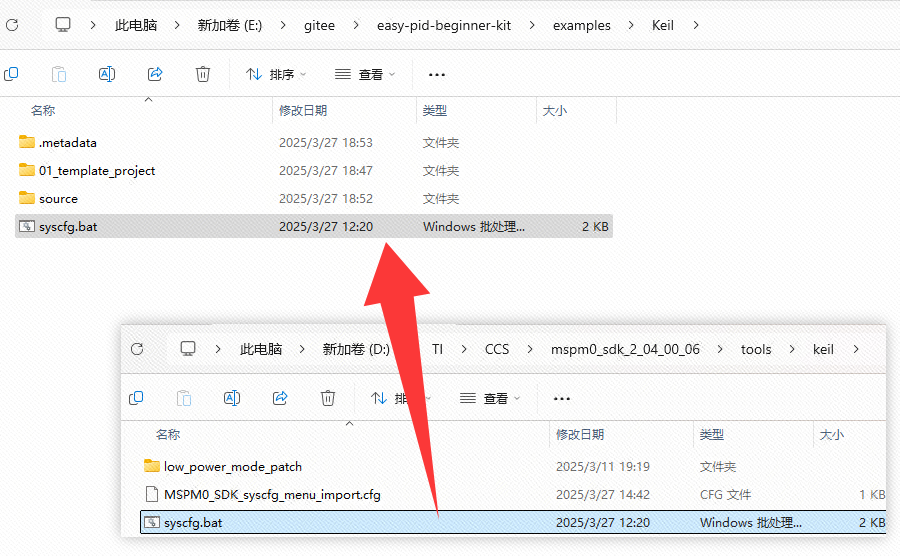Go to examples folder in breadcrumb
The height and width of the screenshot is (556, 900).
click(x=581, y=25)
